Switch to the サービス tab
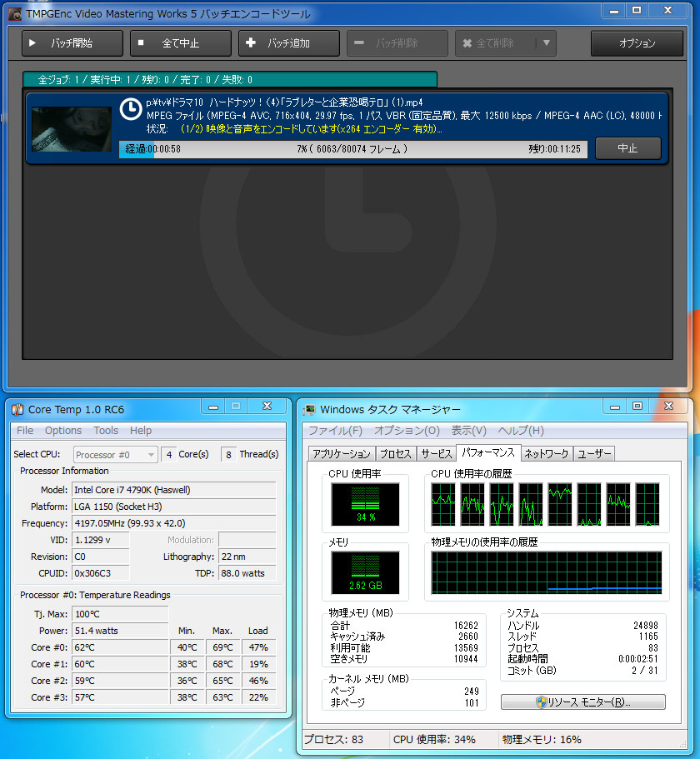Viewport: 700px width, 759px height. pos(436,453)
